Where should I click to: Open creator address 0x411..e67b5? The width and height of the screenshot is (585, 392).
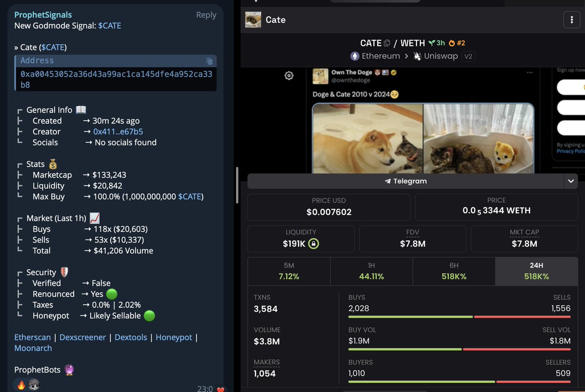click(118, 131)
